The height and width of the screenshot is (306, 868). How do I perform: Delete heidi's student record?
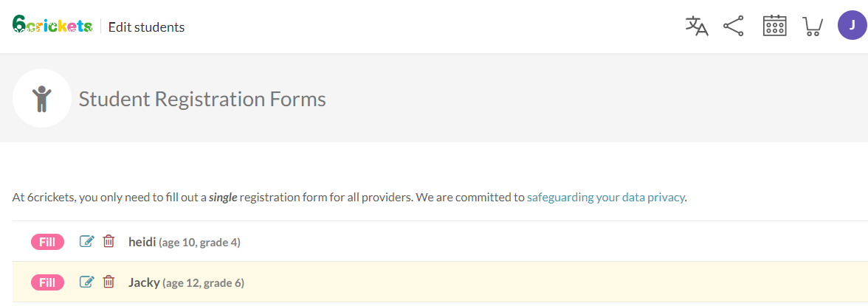tap(108, 241)
